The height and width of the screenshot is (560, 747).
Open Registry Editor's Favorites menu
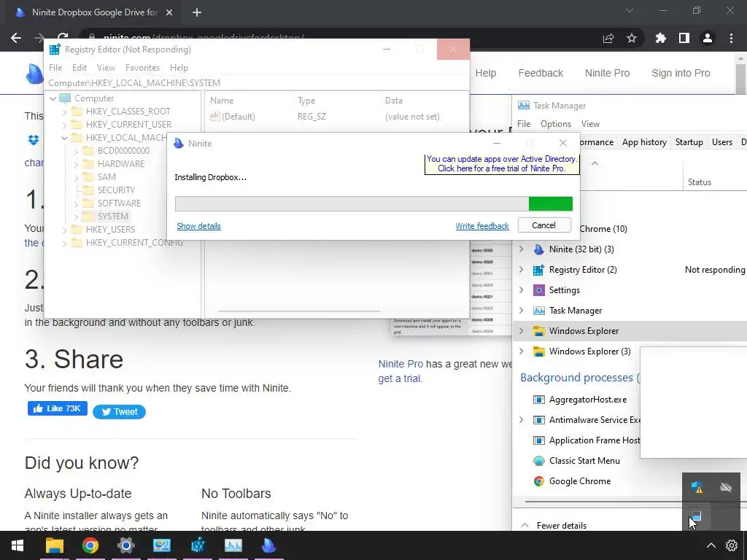142,68
